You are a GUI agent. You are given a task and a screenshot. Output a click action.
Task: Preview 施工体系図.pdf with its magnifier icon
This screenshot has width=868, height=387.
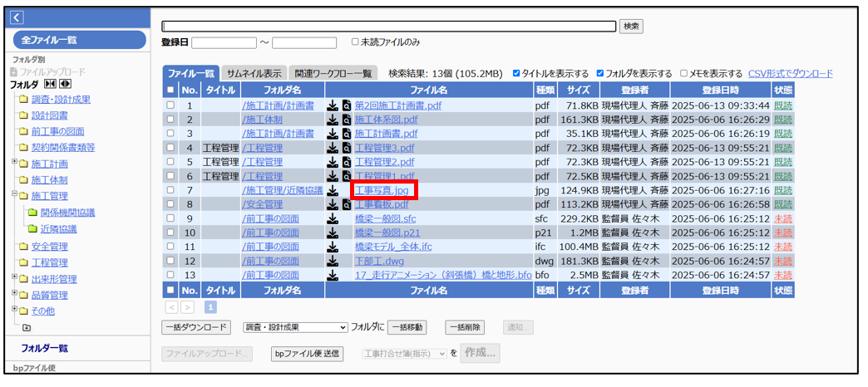(347, 120)
